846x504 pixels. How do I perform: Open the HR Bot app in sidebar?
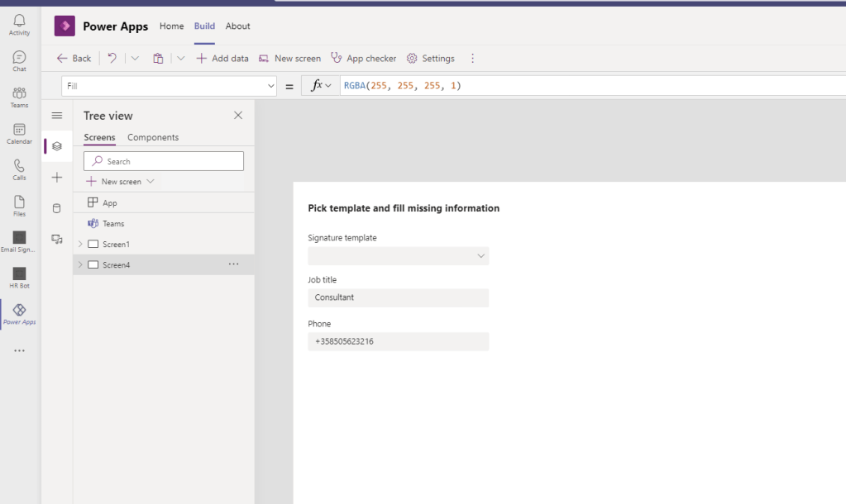tap(19, 277)
